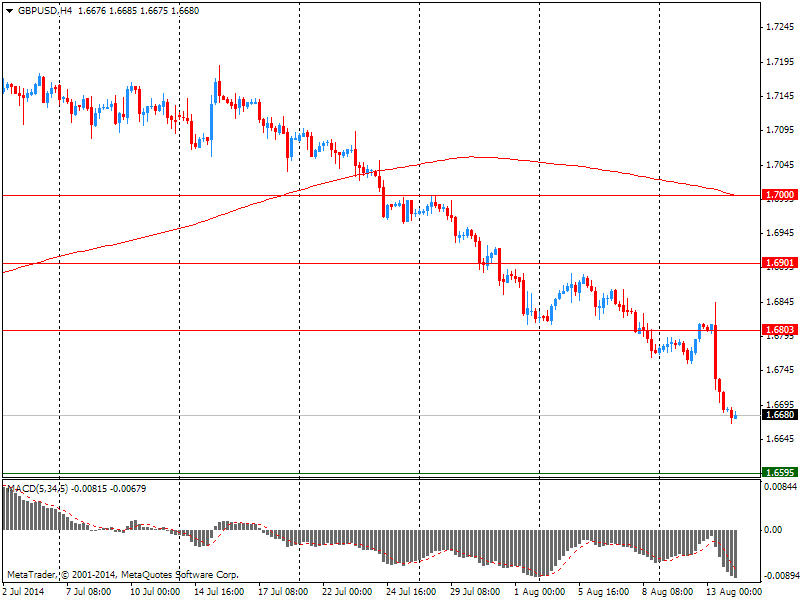Click the 2 Jul 2014 date label

(23, 592)
